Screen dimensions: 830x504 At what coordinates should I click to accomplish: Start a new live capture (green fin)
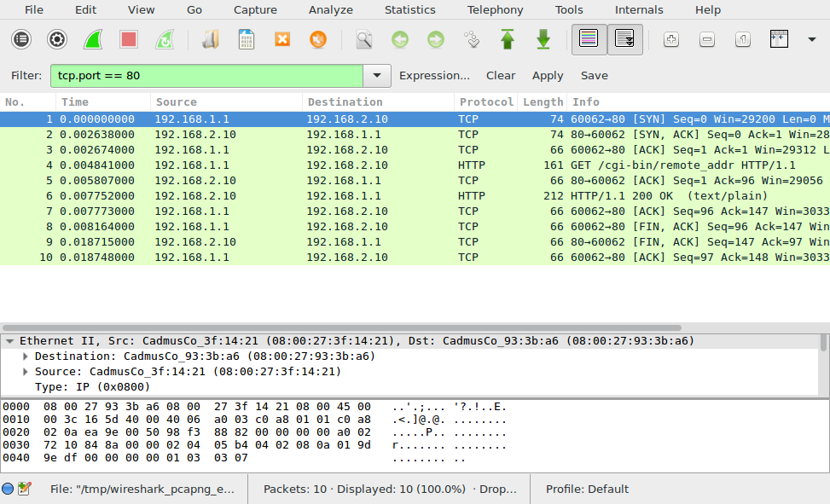coord(93,39)
